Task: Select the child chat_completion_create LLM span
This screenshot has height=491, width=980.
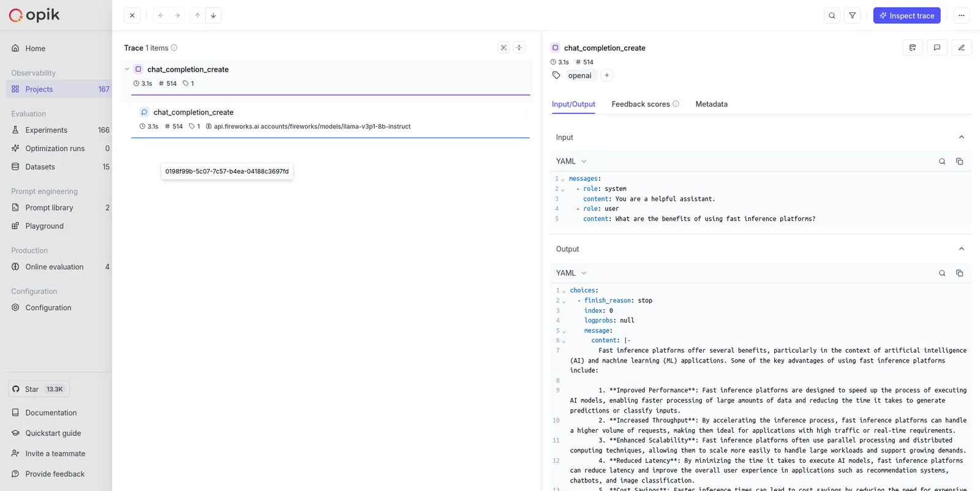Action: [331, 119]
